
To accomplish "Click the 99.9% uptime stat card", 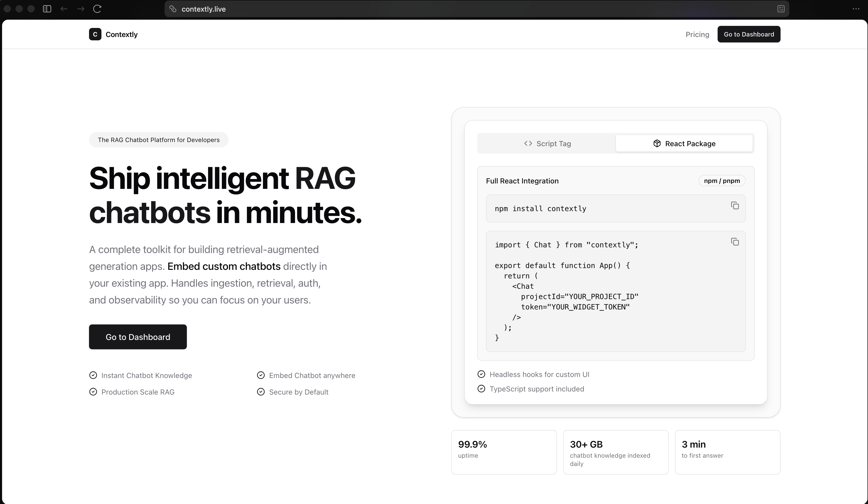I will point(504,452).
